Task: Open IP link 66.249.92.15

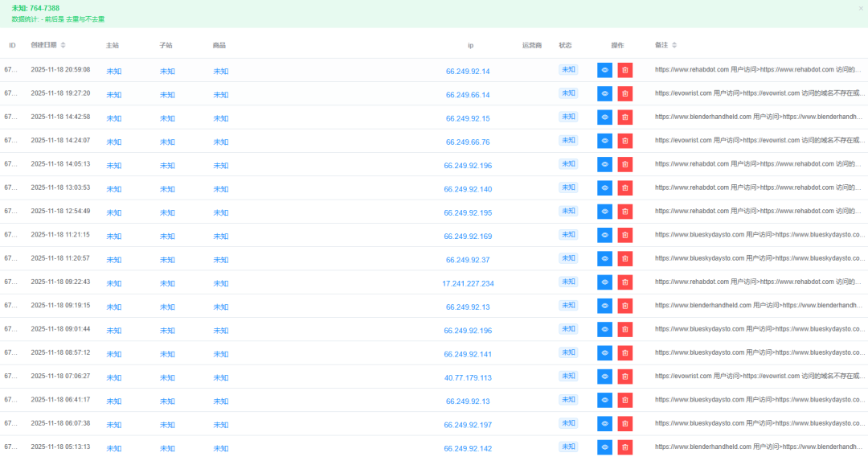Action: click(468, 118)
